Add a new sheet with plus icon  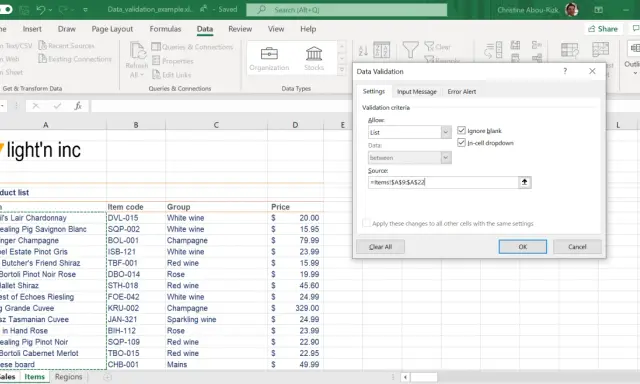107,377
